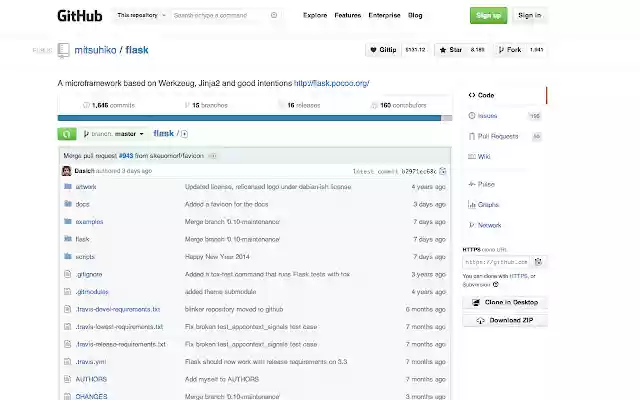Open the Code tab in sidebar
This screenshot has width=640, height=400.
(505, 95)
